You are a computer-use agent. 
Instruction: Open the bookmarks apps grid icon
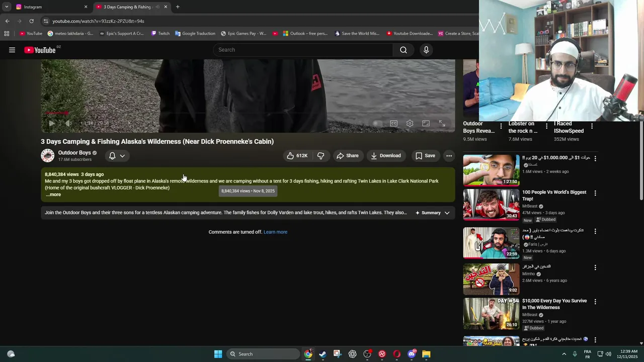pyautogui.click(x=7, y=34)
